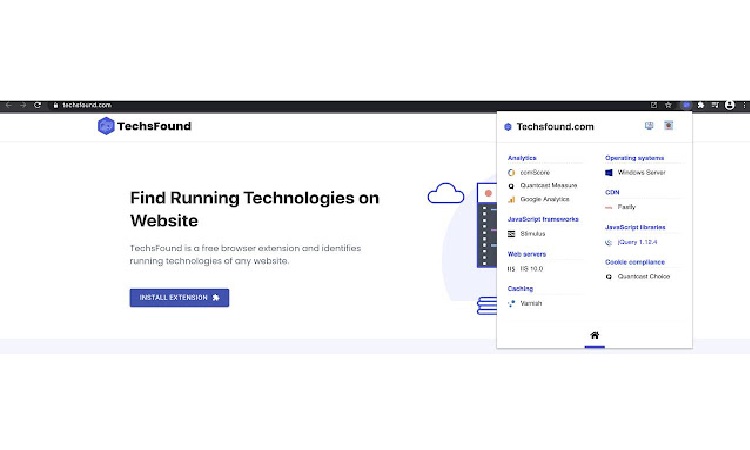Click the cloud illustration on the page
This screenshot has width=750, height=450.
[446, 193]
